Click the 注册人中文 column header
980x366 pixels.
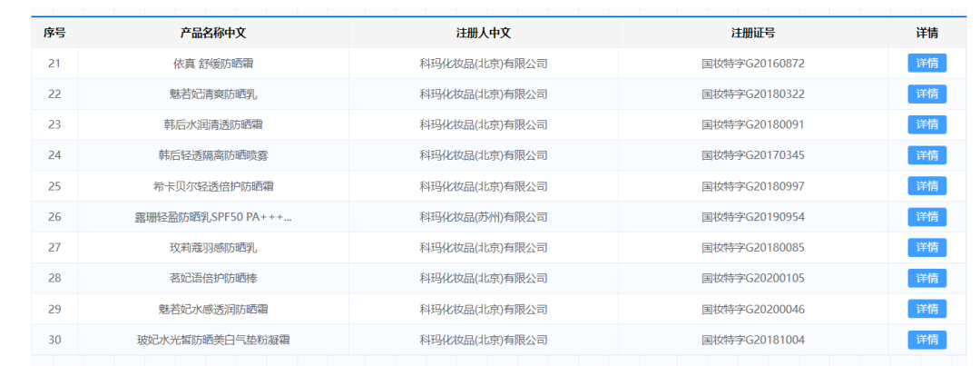point(483,33)
